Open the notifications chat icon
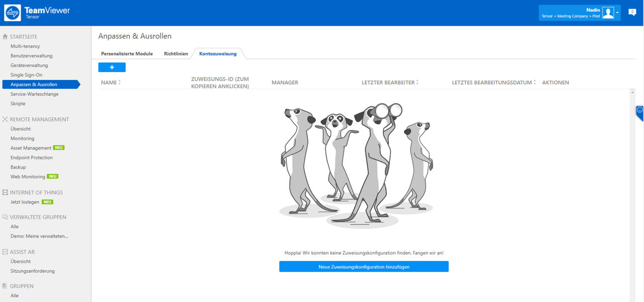The height and width of the screenshot is (302, 644). tap(632, 13)
